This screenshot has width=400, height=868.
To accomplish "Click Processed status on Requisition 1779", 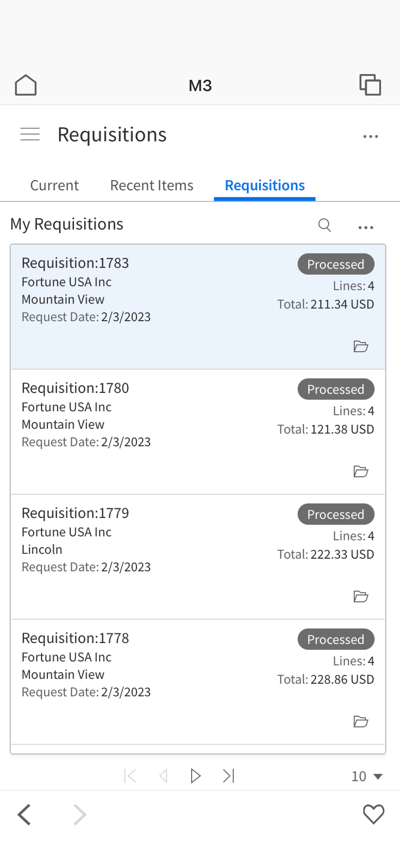I will [336, 514].
